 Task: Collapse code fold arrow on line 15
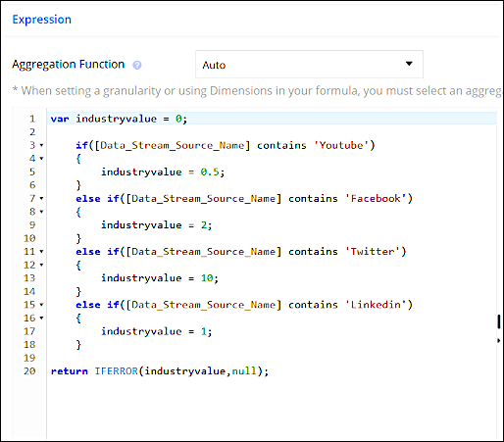tap(41, 305)
